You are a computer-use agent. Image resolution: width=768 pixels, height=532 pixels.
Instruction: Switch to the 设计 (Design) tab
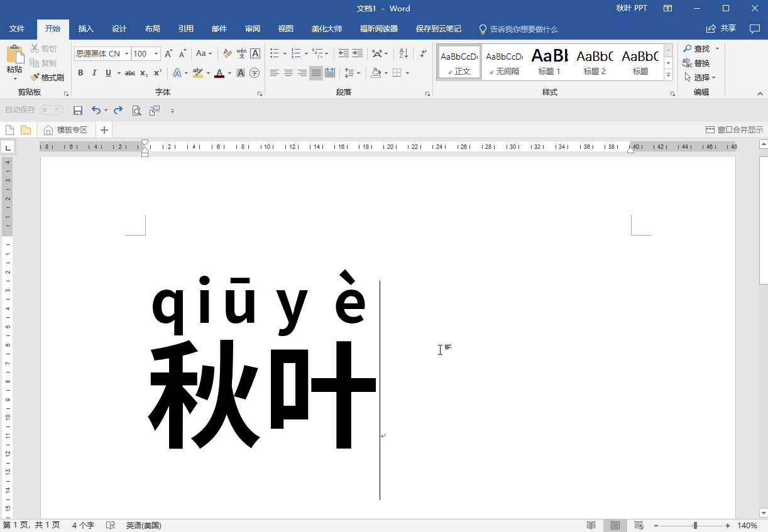point(119,29)
